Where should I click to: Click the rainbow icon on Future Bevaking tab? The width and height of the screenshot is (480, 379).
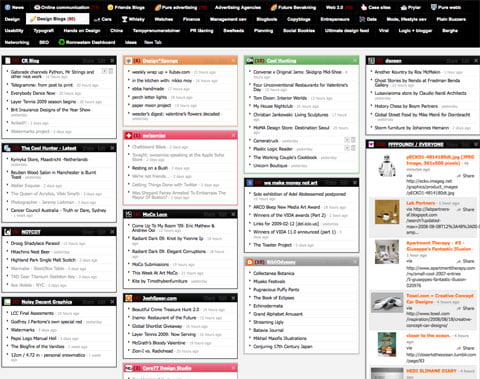pos(274,7)
